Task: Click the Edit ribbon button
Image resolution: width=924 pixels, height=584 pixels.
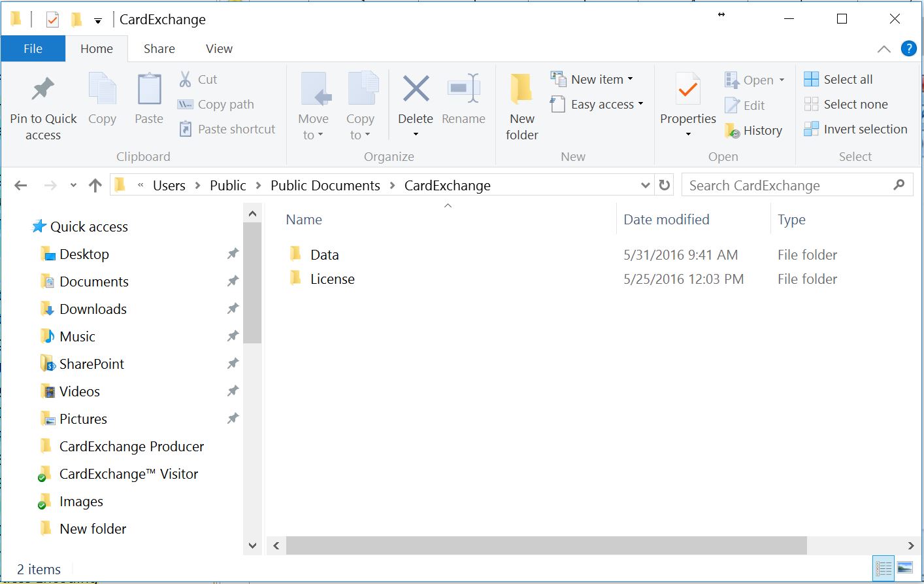Action: click(745, 105)
